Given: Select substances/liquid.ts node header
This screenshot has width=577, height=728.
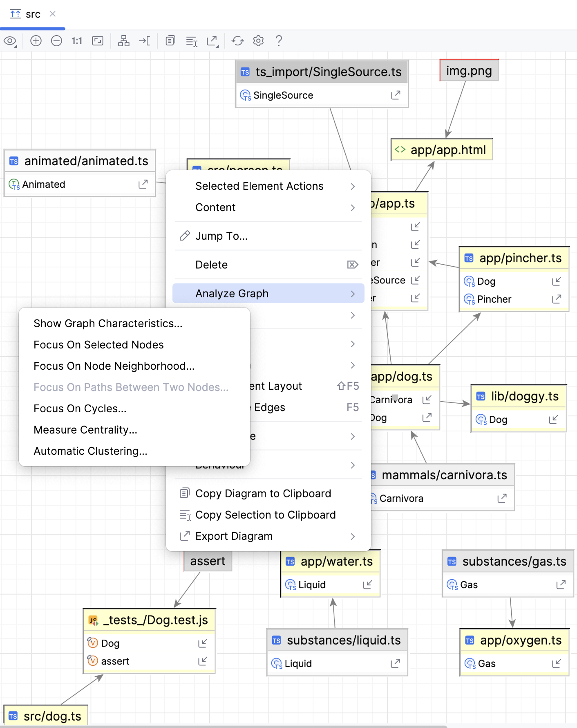Looking at the screenshot, I should tap(337, 640).
